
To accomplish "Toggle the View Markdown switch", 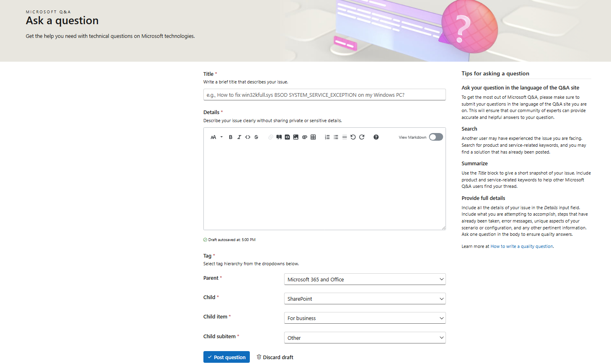I will [436, 137].
